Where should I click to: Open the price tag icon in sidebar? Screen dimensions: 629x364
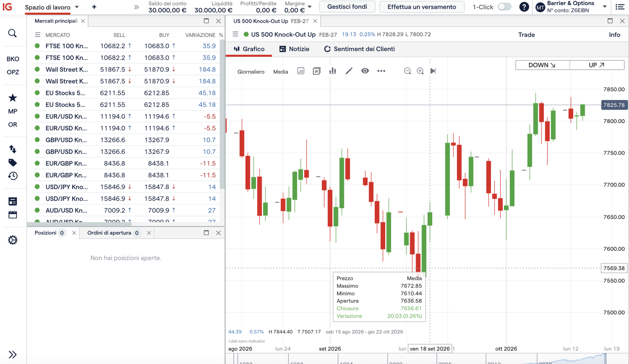[x=13, y=162]
